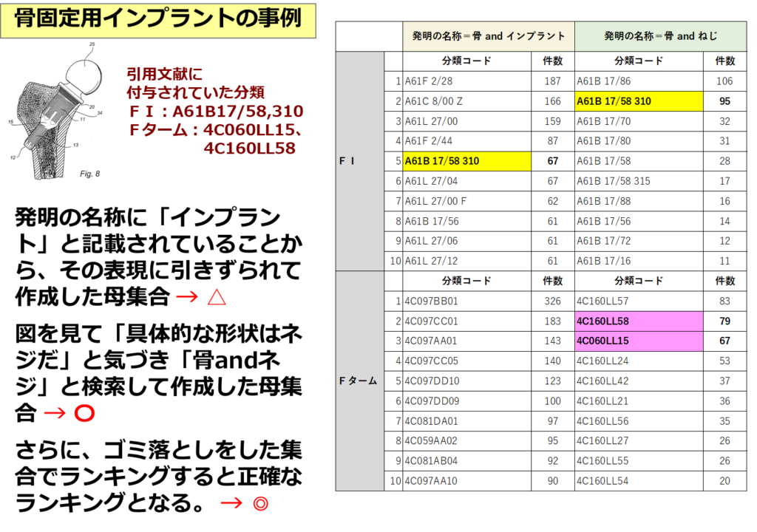This screenshot has width=757, height=532.
Task: Click the red text line ＦＩ：A61B17/58,310
Action: [x=216, y=112]
